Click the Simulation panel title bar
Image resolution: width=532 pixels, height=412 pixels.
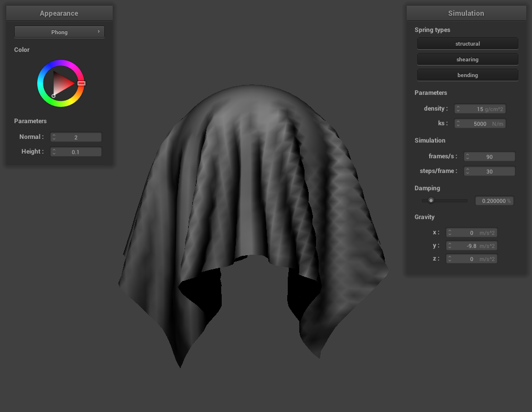[466, 13]
